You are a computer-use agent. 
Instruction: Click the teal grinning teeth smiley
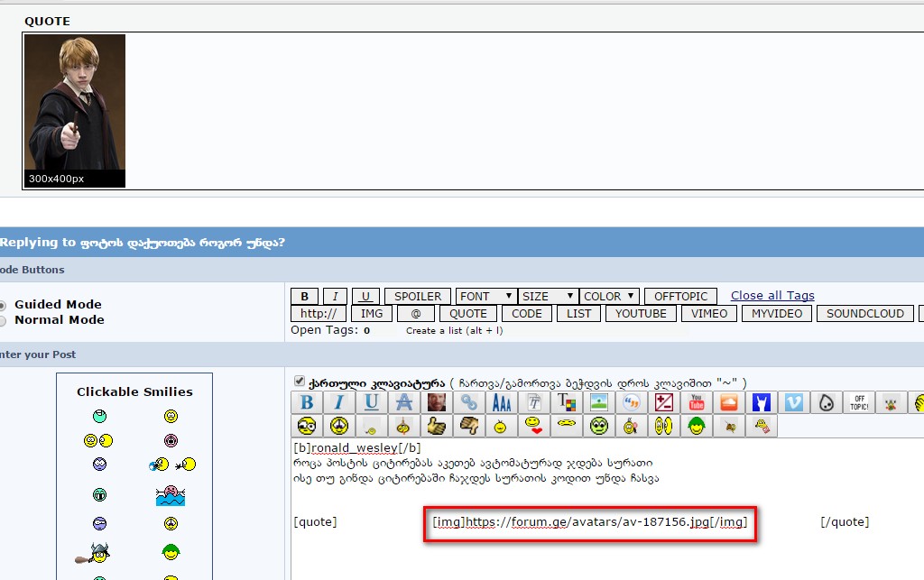pos(99,494)
